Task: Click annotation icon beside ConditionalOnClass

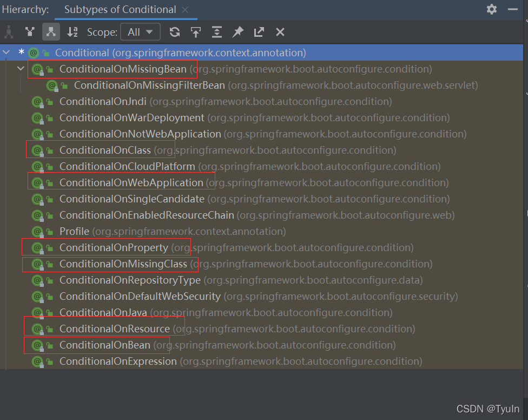Action: pos(37,150)
